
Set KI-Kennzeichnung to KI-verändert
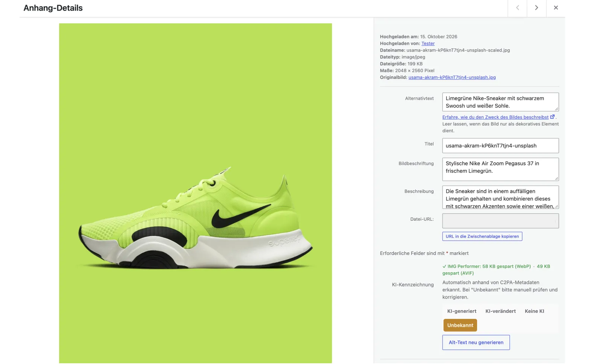pyautogui.click(x=500, y=311)
